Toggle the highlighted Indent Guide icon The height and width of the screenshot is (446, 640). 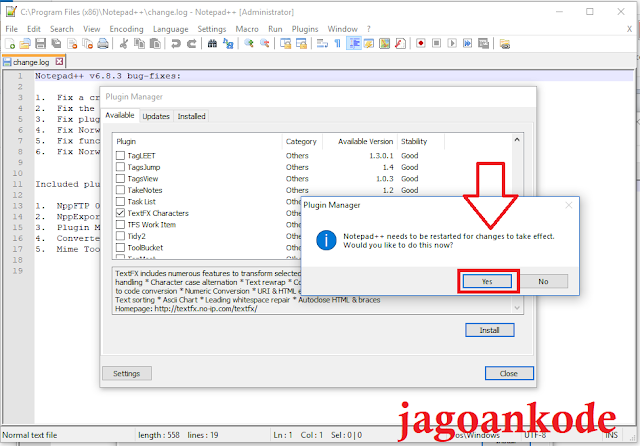pyautogui.click(x=353, y=44)
